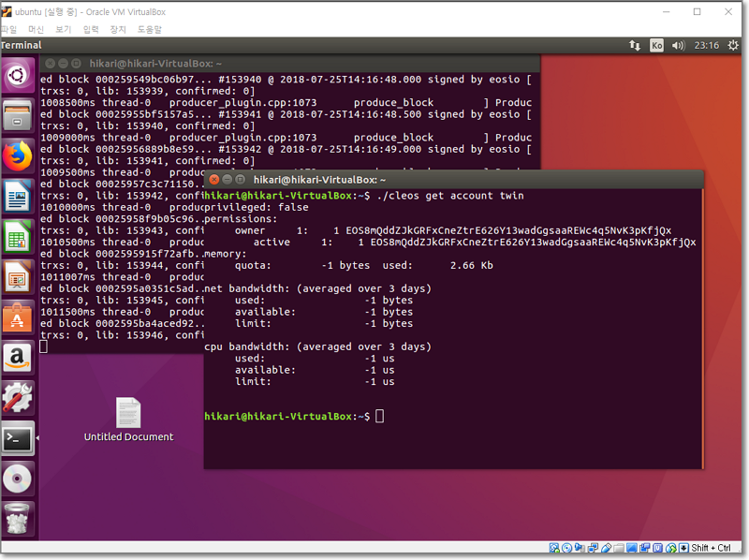Open the system gear session menu
749x560 pixels.
pyautogui.click(x=736, y=45)
